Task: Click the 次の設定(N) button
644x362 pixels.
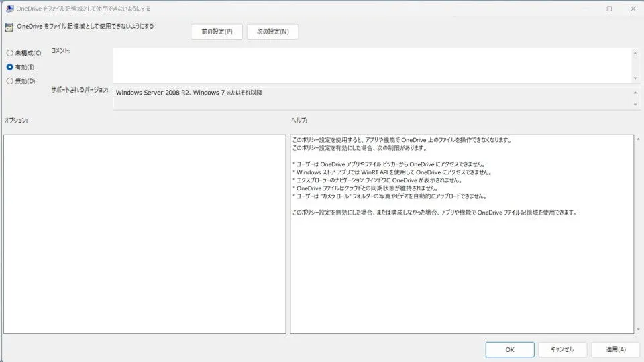Action: click(273, 32)
